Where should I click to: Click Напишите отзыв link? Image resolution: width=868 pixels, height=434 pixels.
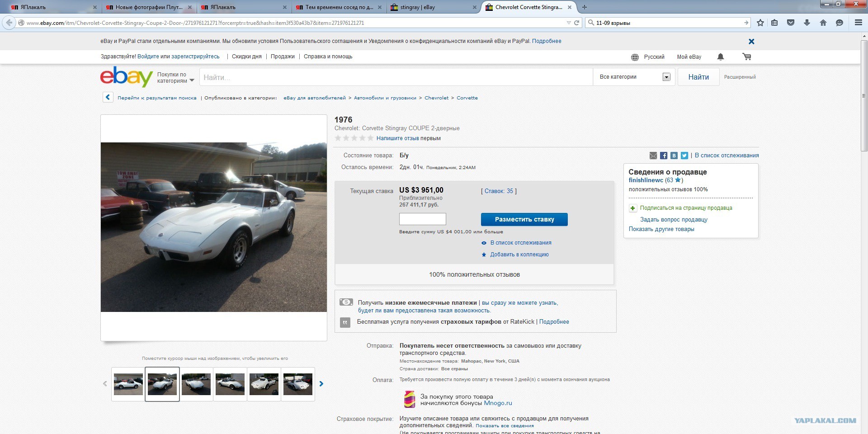[398, 138]
